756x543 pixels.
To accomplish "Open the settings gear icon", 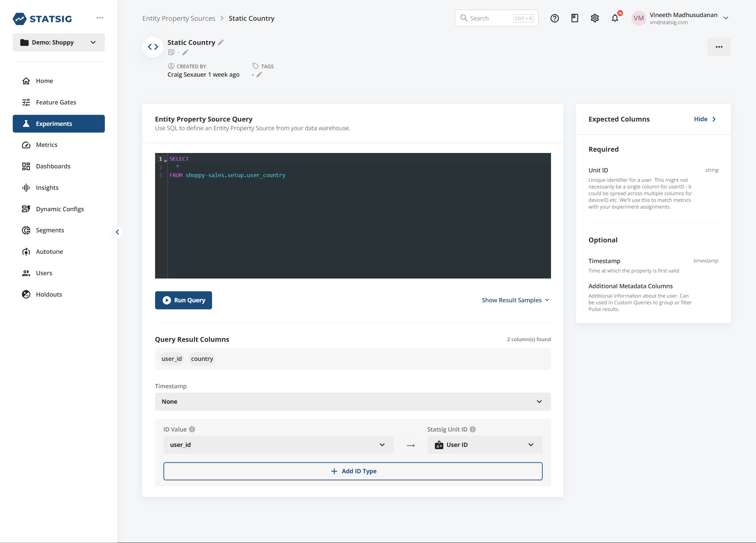I will tap(595, 18).
